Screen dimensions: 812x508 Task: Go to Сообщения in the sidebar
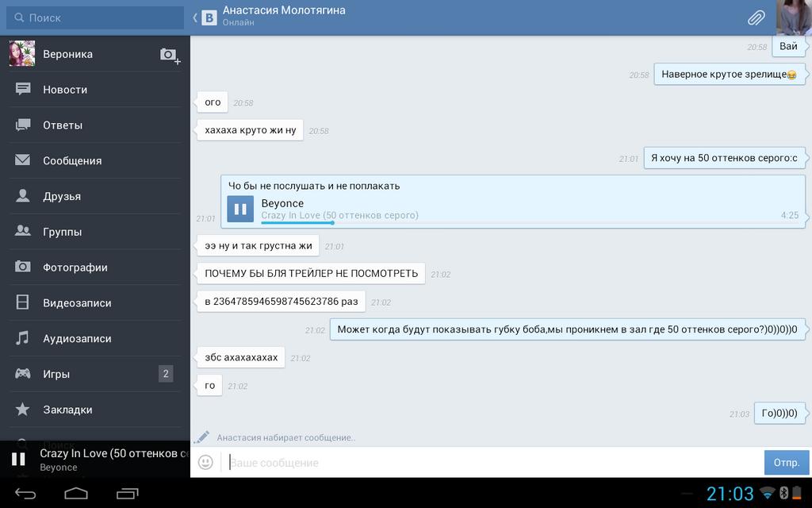(95, 160)
